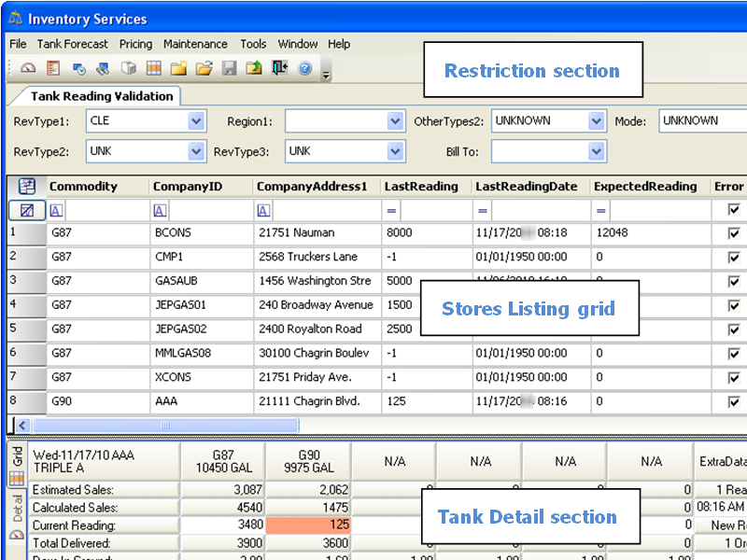Open the Region1 dropdown list
747x560 pixels.
point(395,121)
